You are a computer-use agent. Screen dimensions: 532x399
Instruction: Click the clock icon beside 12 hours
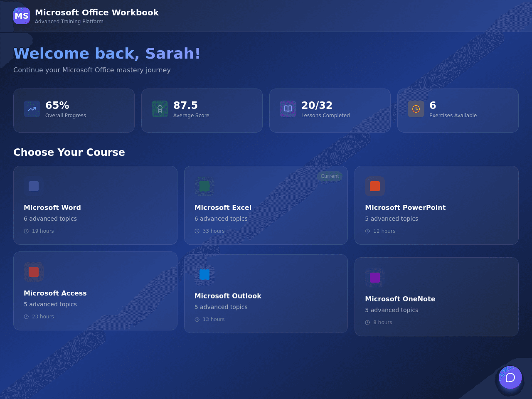point(367,231)
